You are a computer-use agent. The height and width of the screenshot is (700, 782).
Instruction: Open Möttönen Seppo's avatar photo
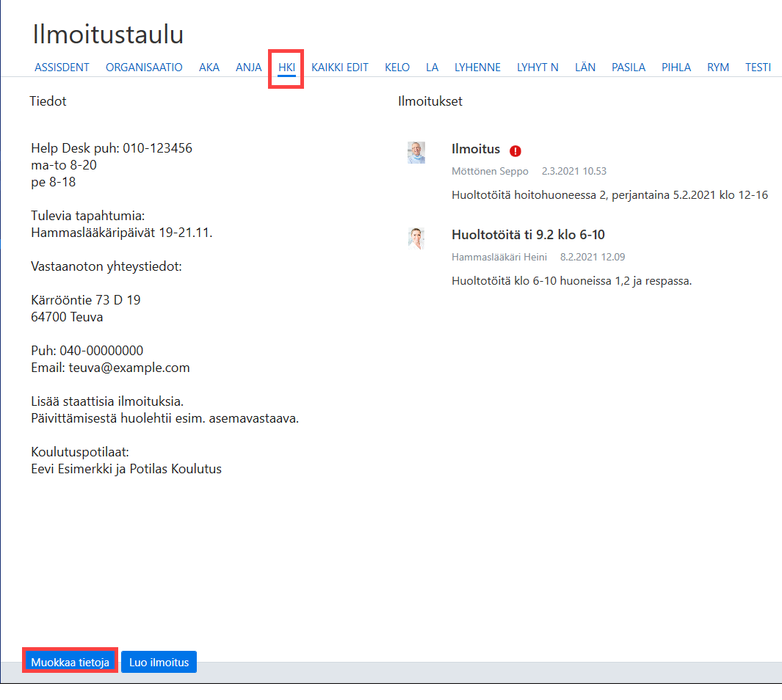(x=416, y=153)
